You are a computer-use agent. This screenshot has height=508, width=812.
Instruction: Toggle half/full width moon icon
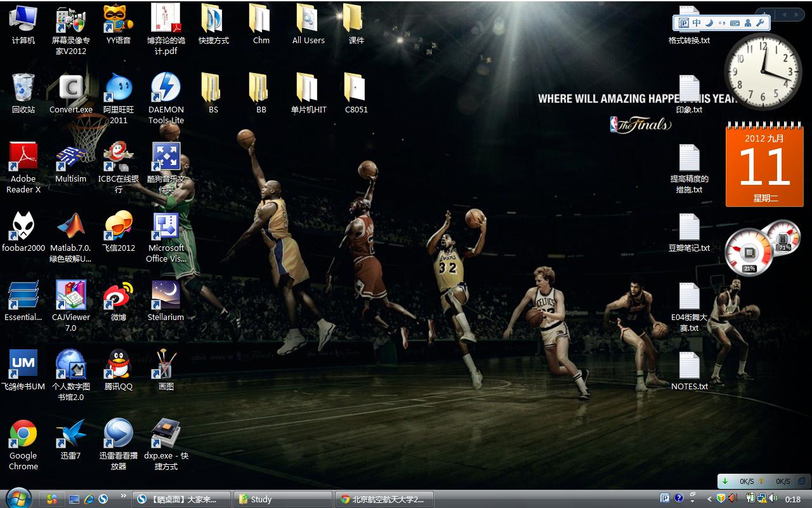click(709, 23)
